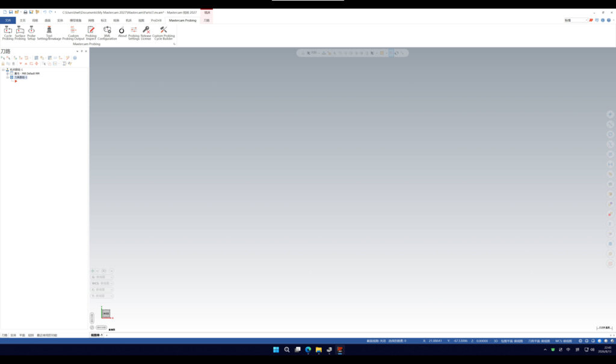Expand the ribbon group dialog launcher
616x364 pixels.
(x=174, y=44)
